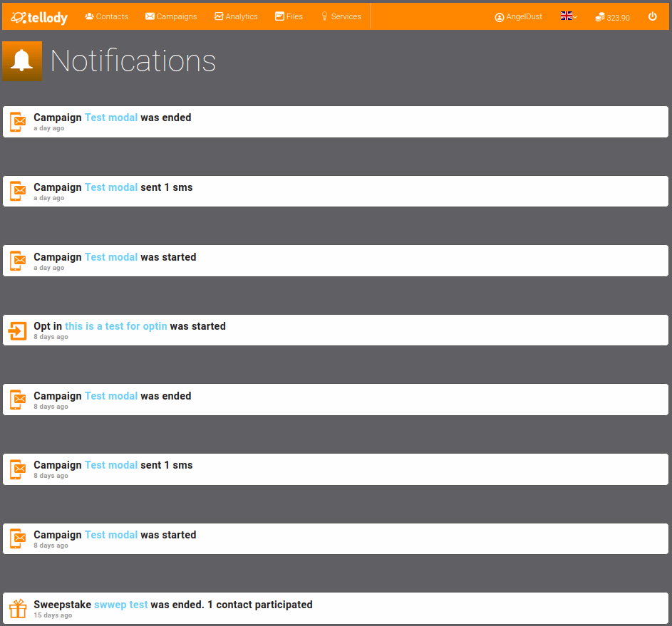
Task: Open 'Test modal' link in 'was started' a day ago
Action: pyautogui.click(x=111, y=257)
